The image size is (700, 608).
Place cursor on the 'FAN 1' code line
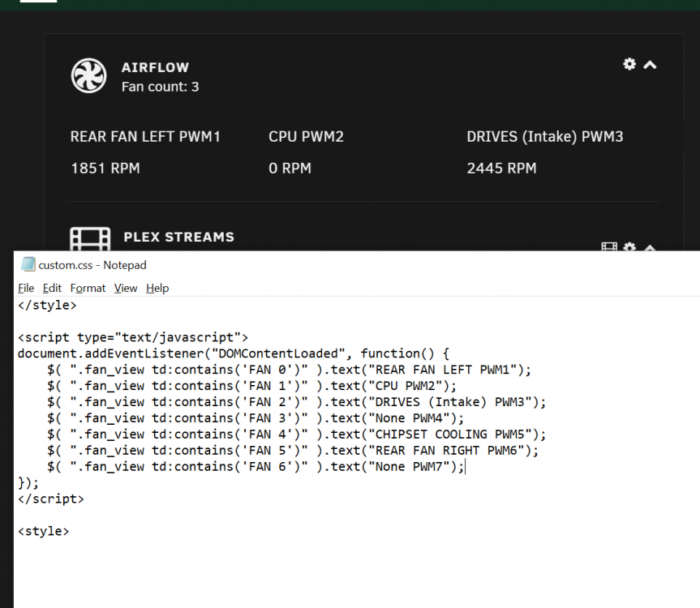pos(252,386)
